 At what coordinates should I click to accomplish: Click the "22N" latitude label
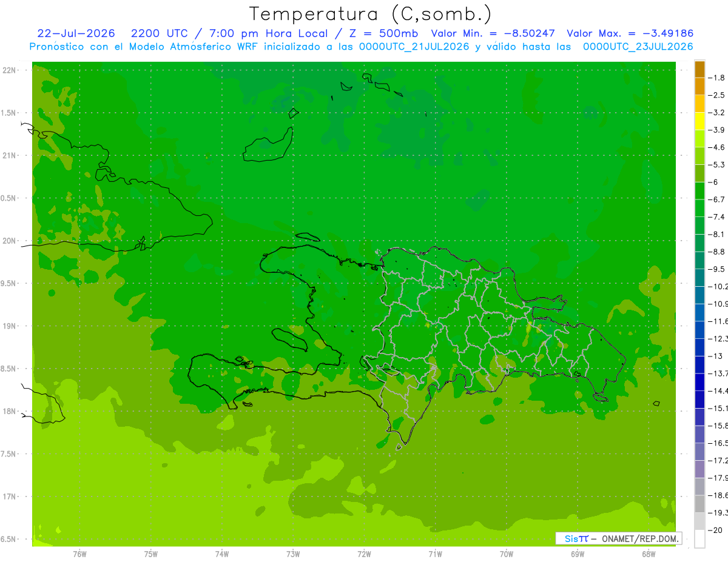pos(10,70)
